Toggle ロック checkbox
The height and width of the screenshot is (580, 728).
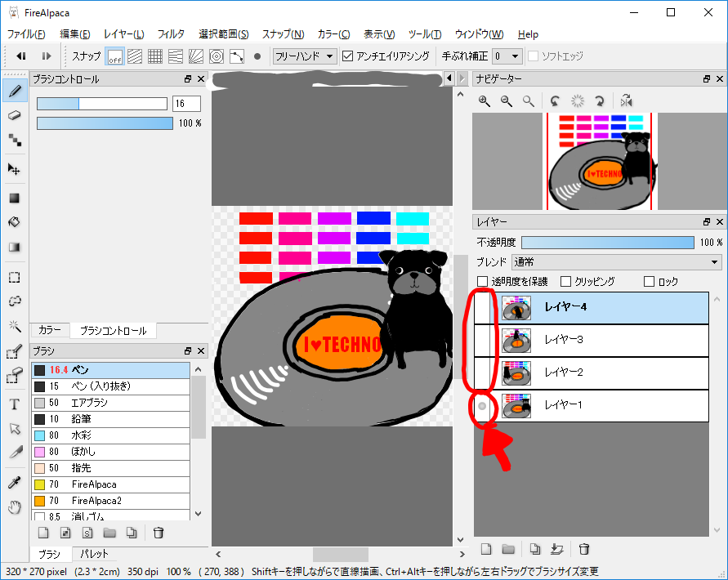(649, 281)
